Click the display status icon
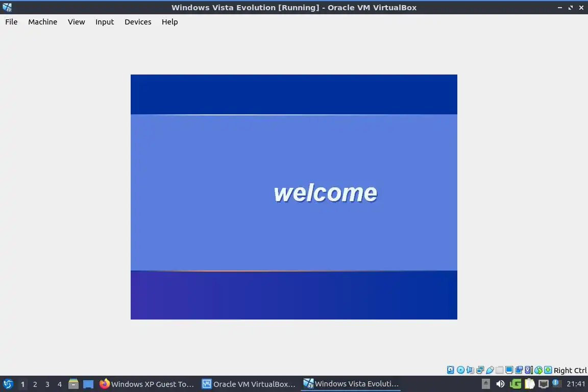The image size is (588, 392). pos(509,370)
